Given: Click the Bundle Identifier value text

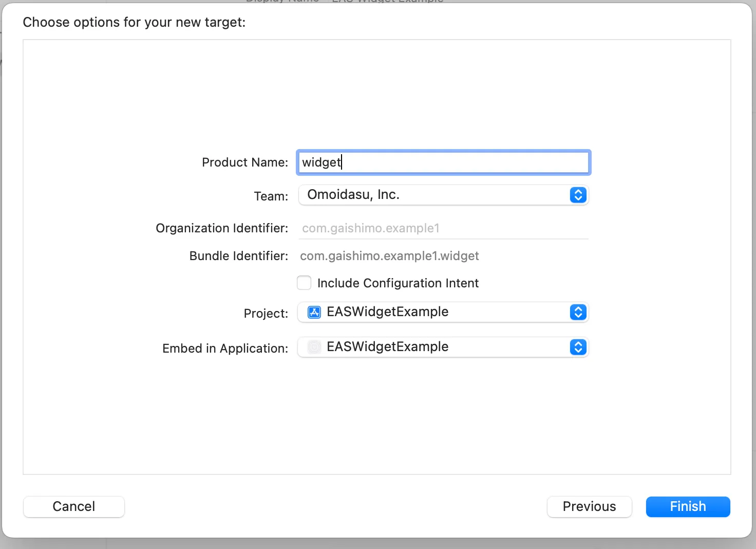Looking at the screenshot, I should pyautogui.click(x=389, y=256).
